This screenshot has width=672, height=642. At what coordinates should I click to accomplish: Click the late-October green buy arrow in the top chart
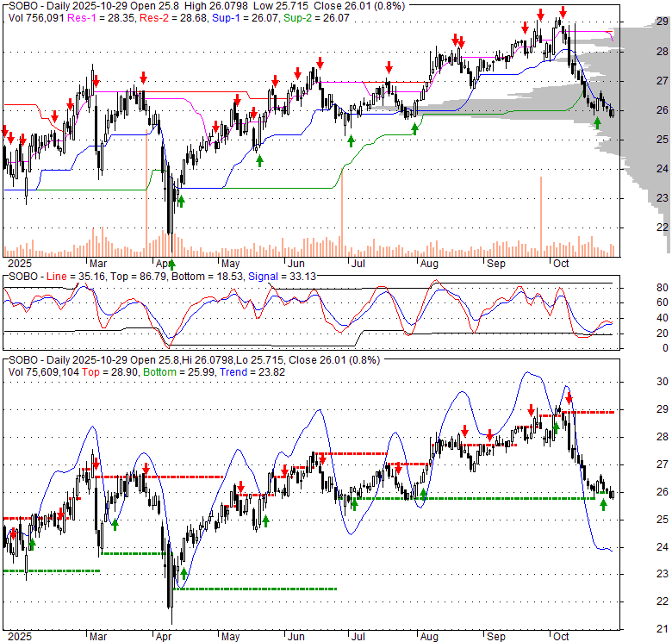597,123
